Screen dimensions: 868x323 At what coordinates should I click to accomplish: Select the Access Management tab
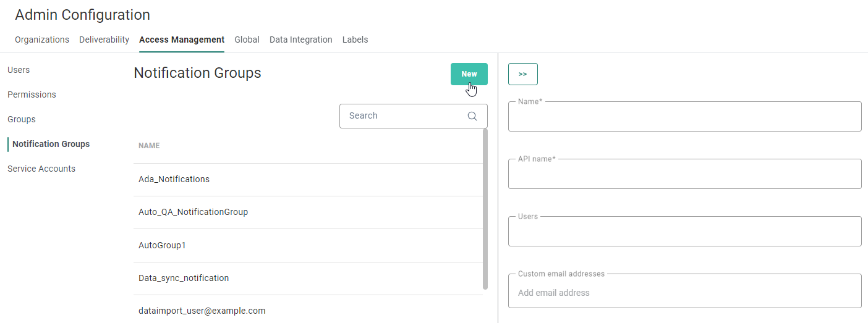click(182, 40)
